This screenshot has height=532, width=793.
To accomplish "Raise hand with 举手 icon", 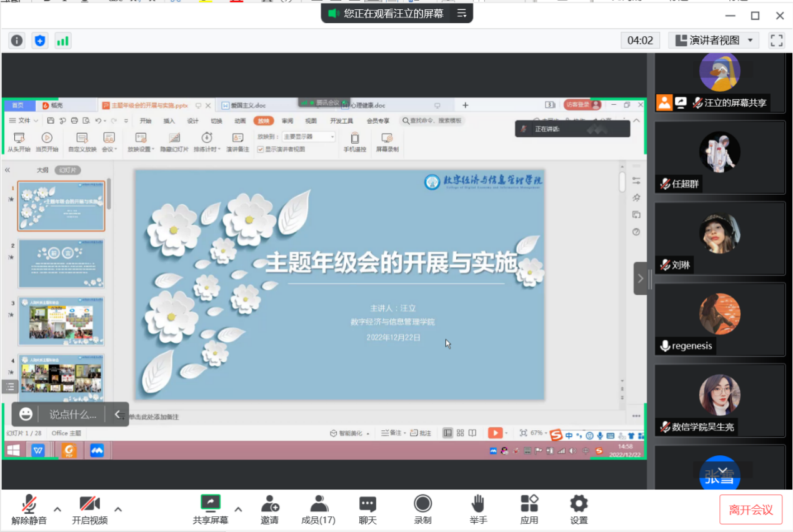I will coord(478,509).
